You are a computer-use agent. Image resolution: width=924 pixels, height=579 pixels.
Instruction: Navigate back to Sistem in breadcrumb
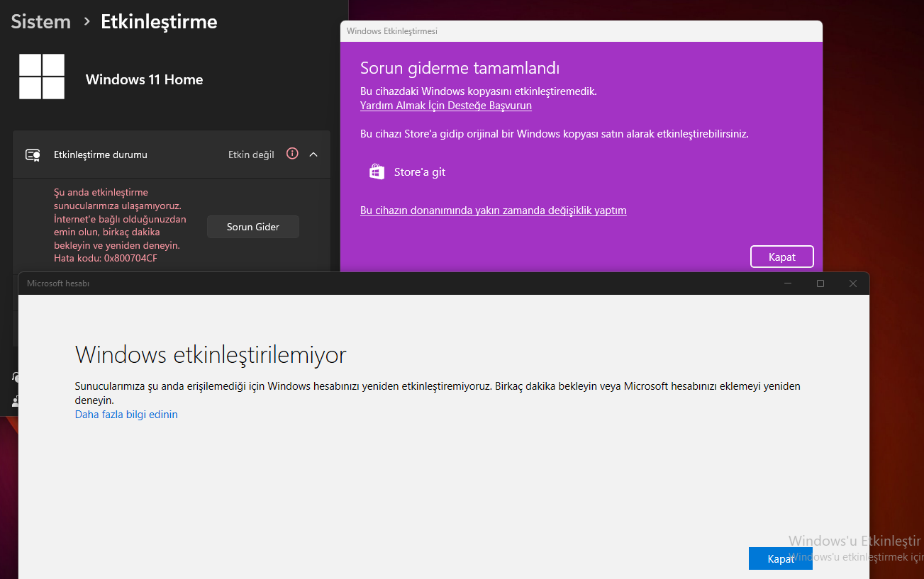pos(41,22)
